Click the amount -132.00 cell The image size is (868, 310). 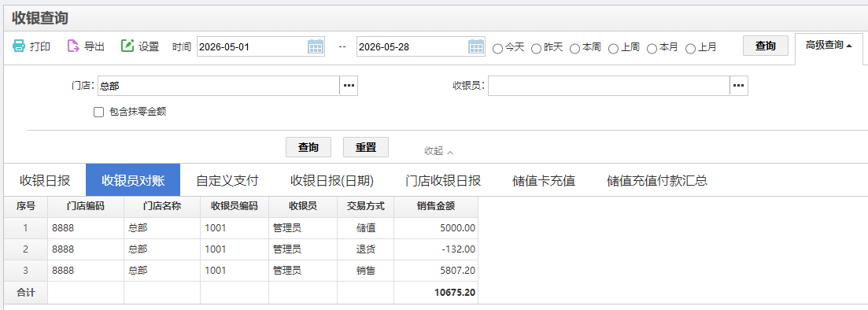[x=436, y=249]
